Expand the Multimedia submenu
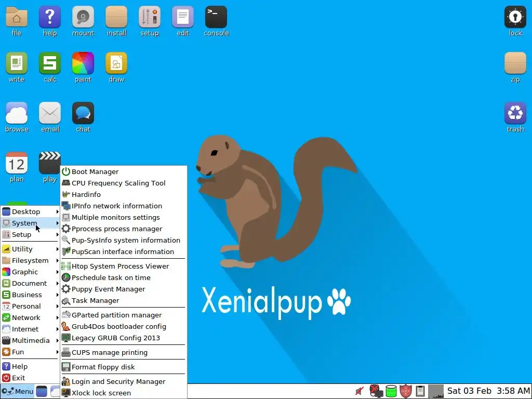 click(x=30, y=341)
